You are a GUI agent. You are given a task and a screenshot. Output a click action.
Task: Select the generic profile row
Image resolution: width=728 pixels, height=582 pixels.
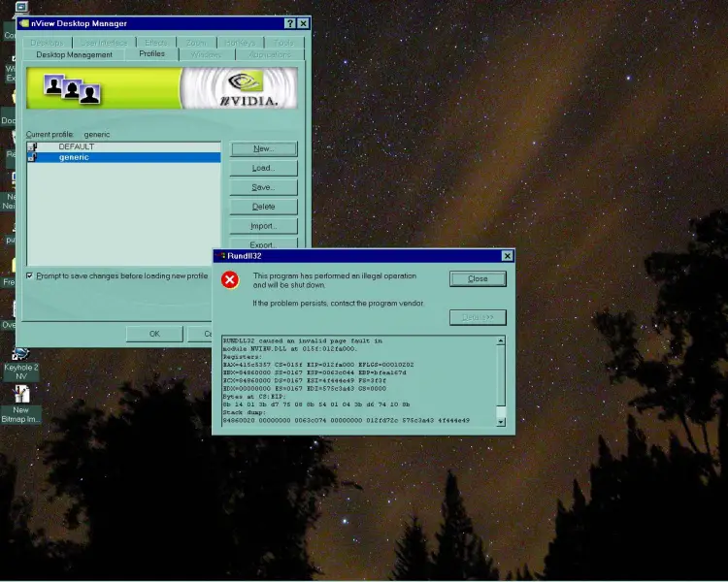pos(123,158)
